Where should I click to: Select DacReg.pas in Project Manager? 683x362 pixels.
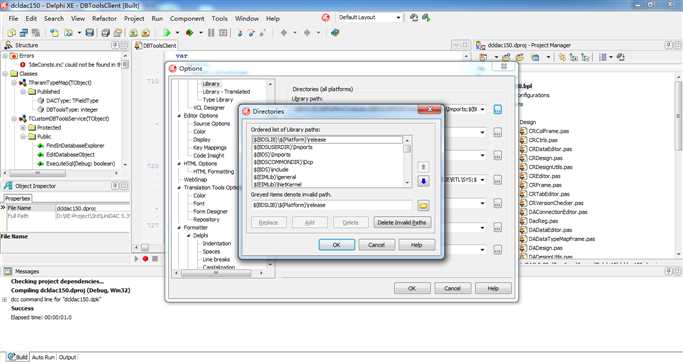[x=543, y=221]
